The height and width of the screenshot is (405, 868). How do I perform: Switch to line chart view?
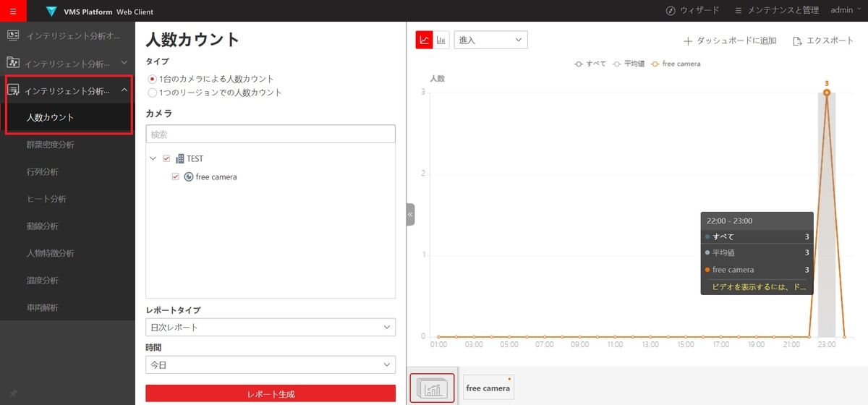(x=424, y=40)
